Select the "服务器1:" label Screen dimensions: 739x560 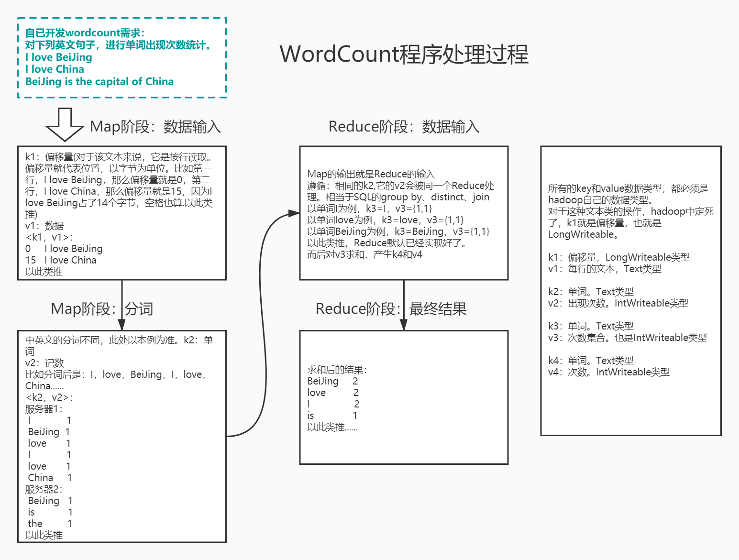coord(44,409)
